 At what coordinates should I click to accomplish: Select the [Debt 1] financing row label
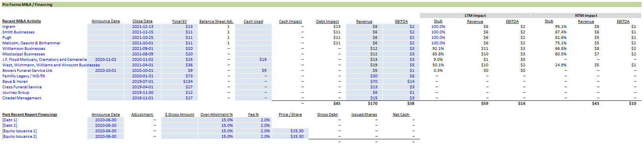tap(10, 120)
